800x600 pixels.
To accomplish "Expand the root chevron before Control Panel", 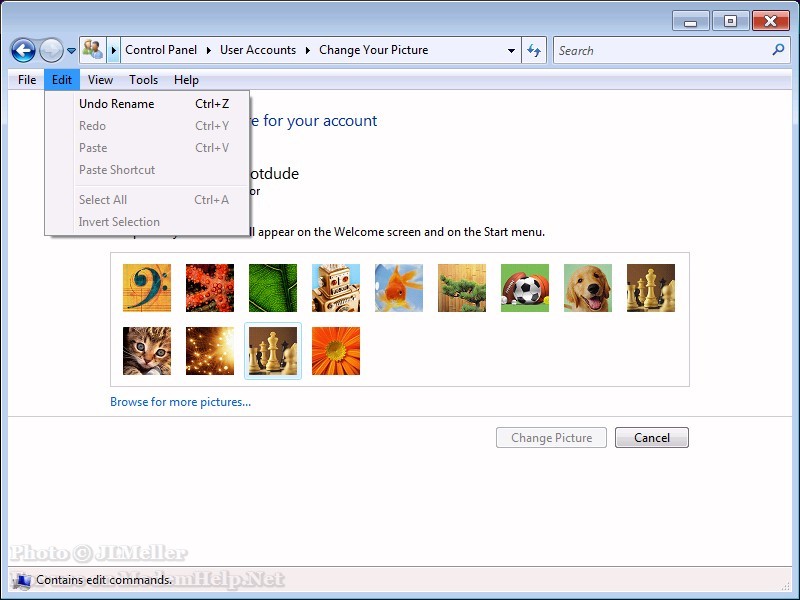I will pyautogui.click(x=114, y=50).
